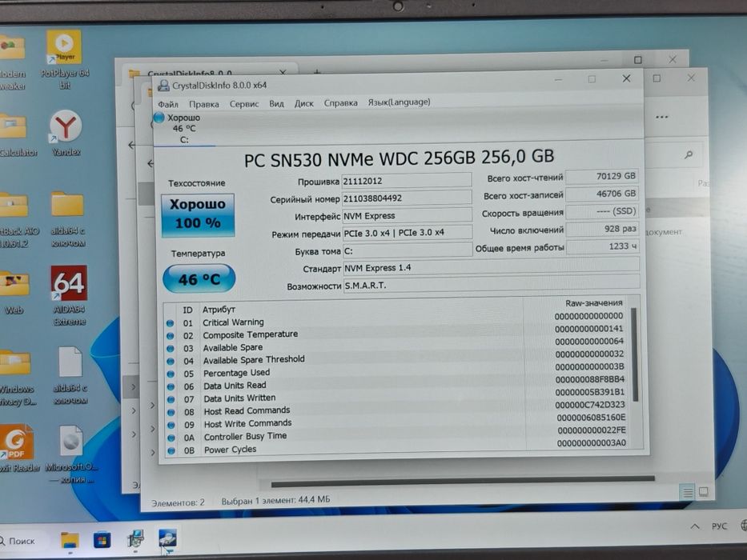
Task: Click the Raw-значения column header
Action: click(593, 303)
